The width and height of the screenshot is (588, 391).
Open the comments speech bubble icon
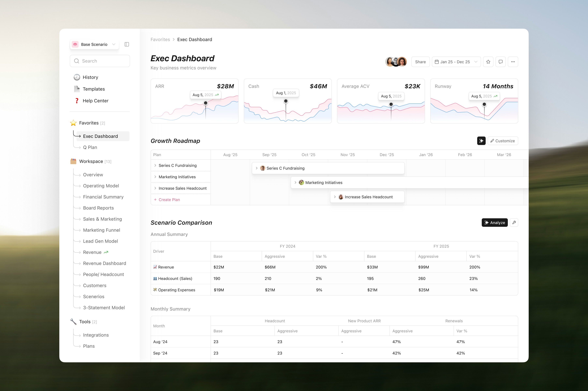500,62
